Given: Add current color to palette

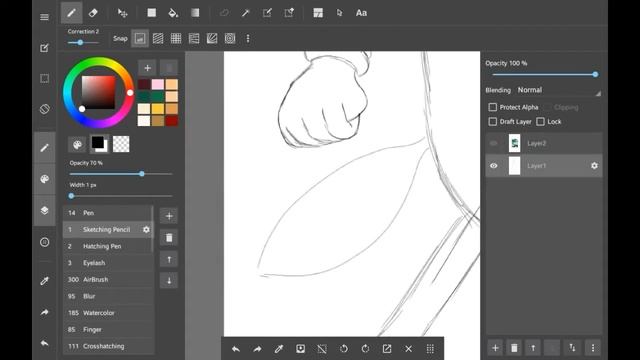Looking at the screenshot, I should [x=147, y=68].
